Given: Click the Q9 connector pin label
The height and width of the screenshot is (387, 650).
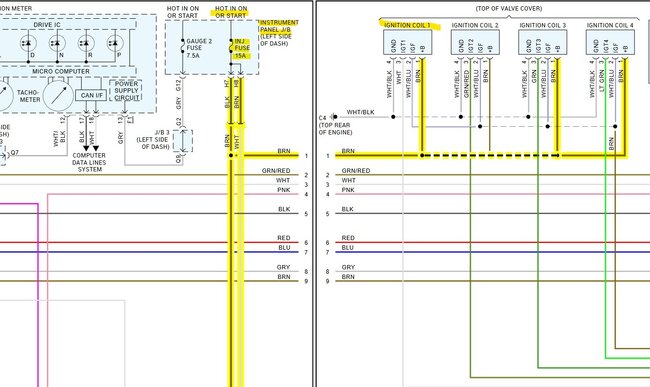Looking at the screenshot, I should pos(179,159).
